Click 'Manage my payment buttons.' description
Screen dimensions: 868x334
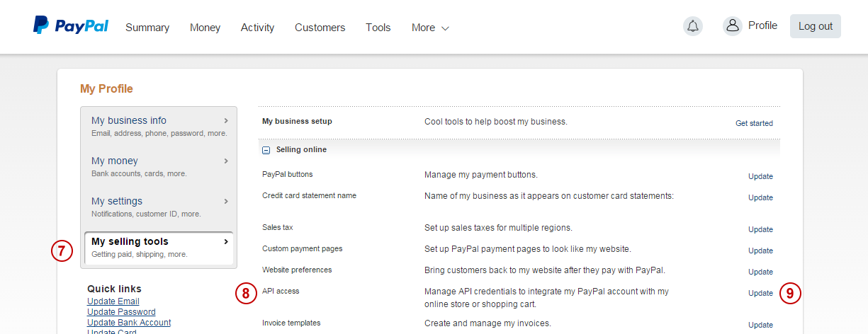(x=481, y=175)
